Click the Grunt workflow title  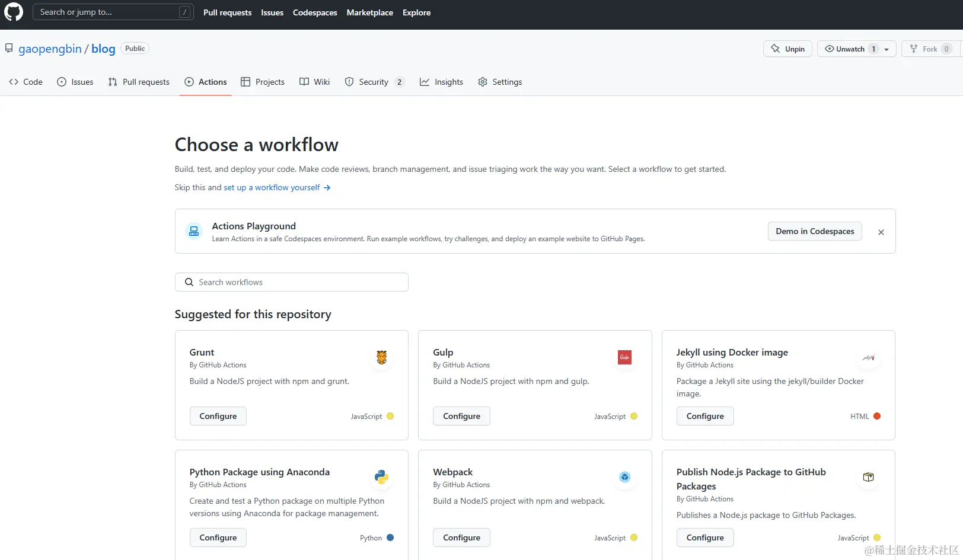pos(202,352)
